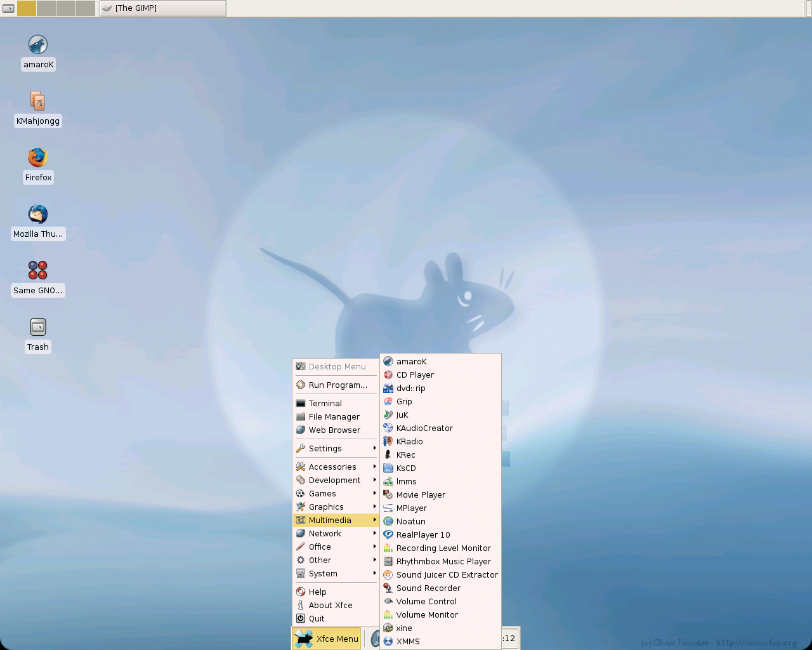Switch to the second workspace in the pager
The height and width of the screenshot is (650, 812).
click(46, 8)
